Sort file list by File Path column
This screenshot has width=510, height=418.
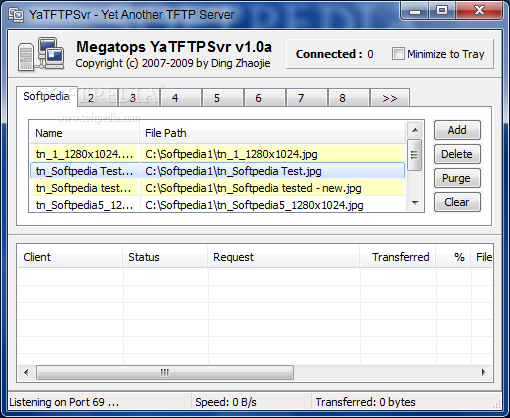tap(272, 133)
